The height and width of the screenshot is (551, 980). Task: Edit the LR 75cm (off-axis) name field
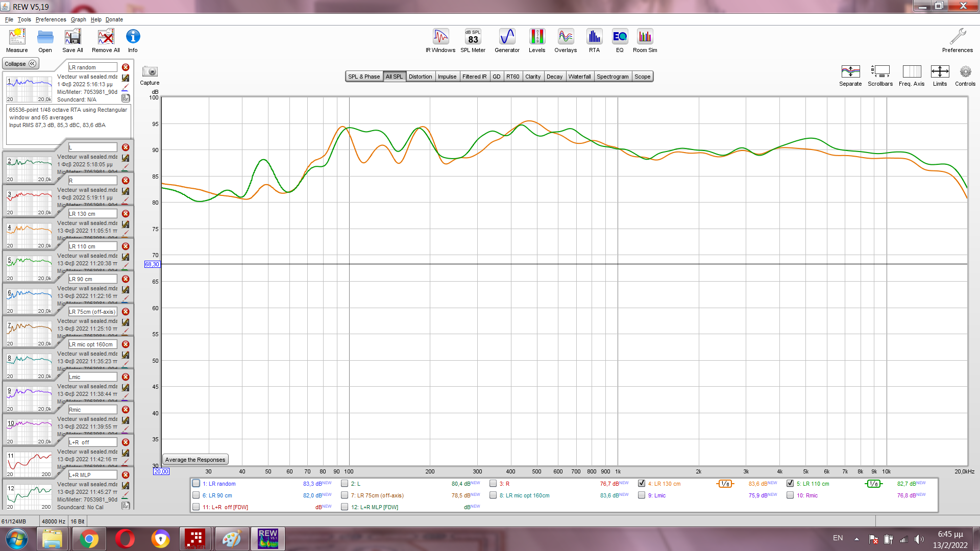(x=92, y=312)
